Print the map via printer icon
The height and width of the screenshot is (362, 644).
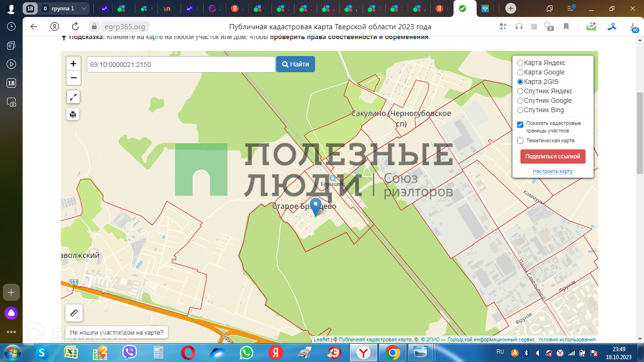coord(73,114)
